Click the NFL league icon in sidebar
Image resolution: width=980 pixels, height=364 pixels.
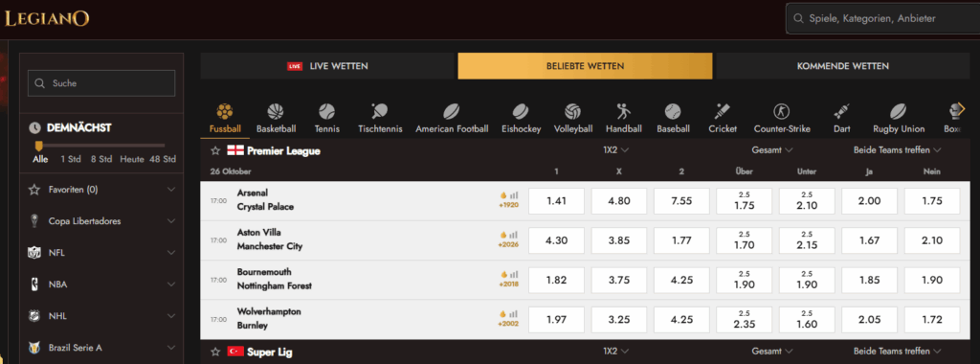(x=34, y=253)
